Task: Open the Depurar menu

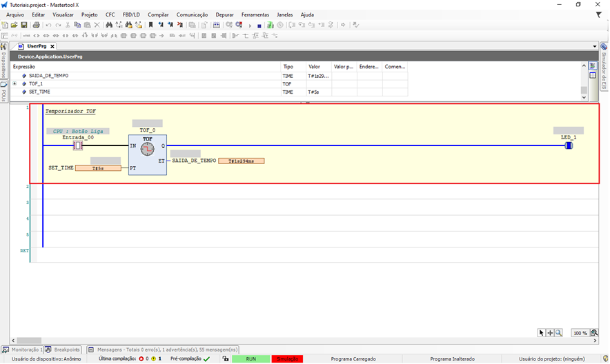Action: click(x=224, y=14)
